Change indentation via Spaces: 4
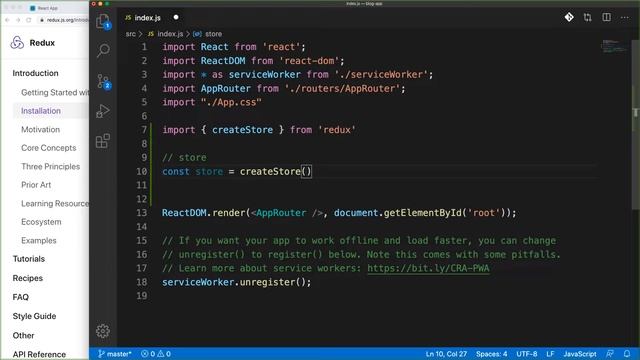640x360 pixels. [x=491, y=354]
